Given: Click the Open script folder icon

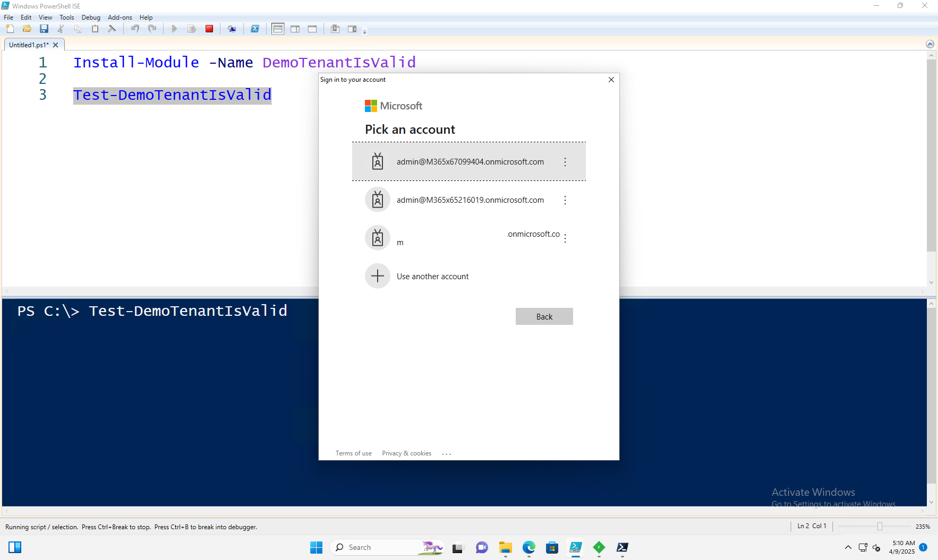Looking at the screenshot, I should tap(27, 29).
